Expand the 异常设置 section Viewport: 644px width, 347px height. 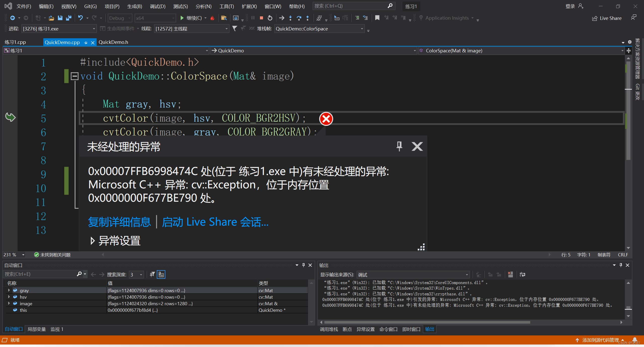(93, 241)
